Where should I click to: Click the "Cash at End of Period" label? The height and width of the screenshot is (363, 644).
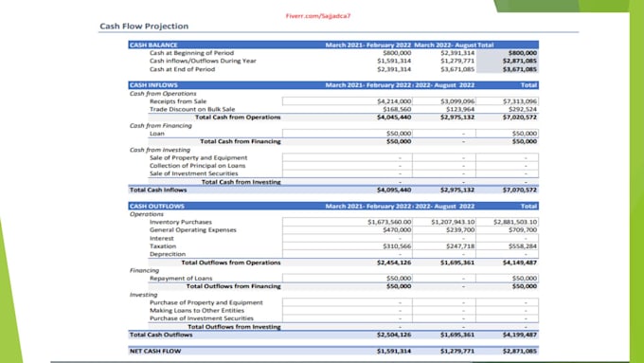point(182,69)
